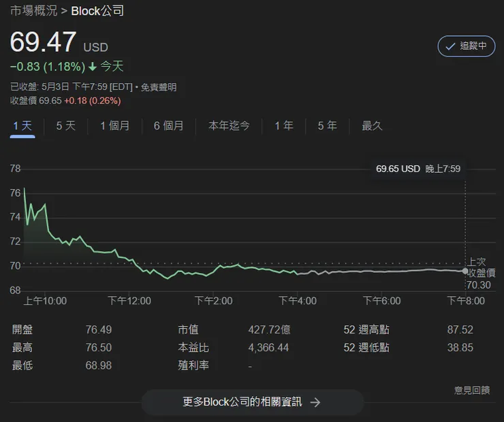This screenshot has width=504, height=422.
Task: Click the chart end-point marker at 7:59
Action: pyautogui.click(x=465, y=271)
